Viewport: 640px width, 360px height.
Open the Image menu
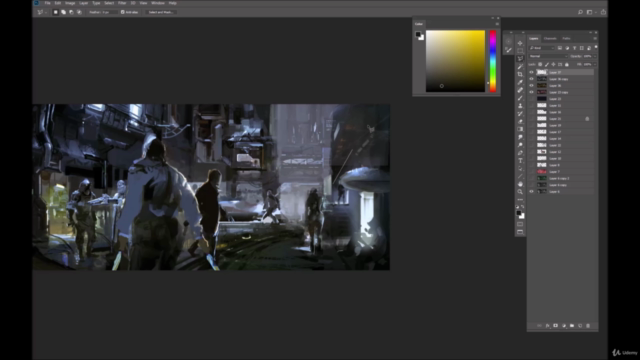(70, 3)
